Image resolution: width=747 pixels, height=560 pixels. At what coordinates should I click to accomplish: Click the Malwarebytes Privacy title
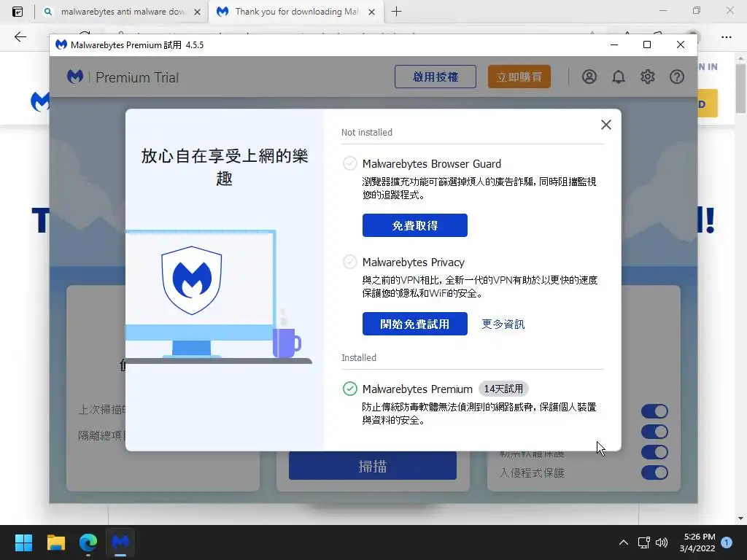point(414,262)
